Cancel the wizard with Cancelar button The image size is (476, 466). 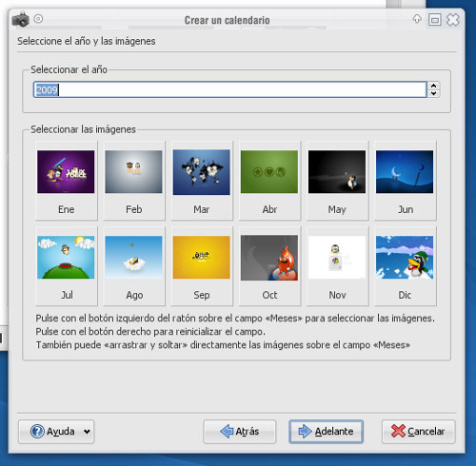418,432
